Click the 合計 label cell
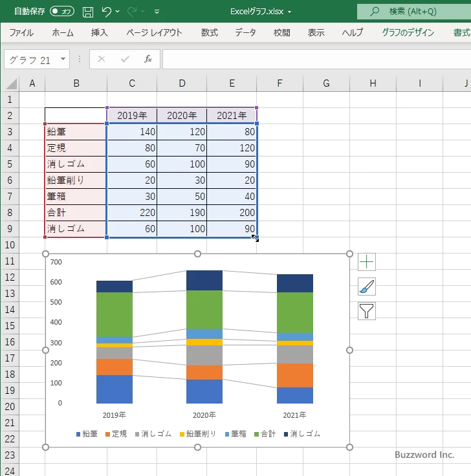This screenshot has height=476, width=471. click(x=76, y=213)
